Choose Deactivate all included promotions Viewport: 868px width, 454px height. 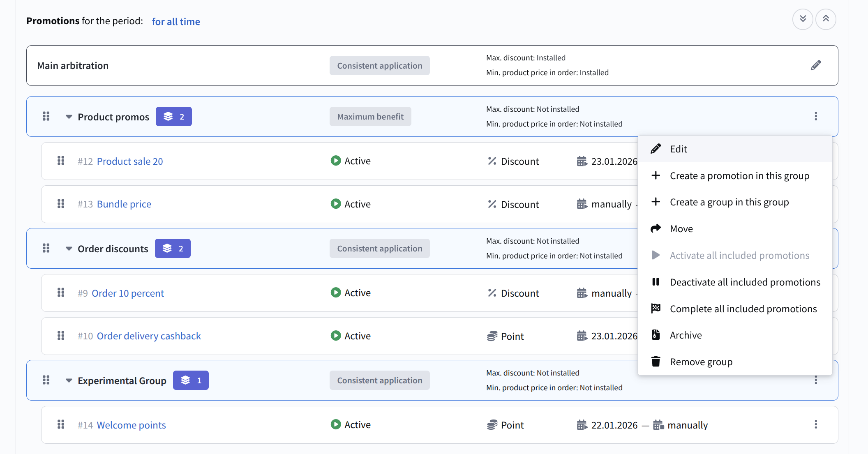click(x=745, y=282)
